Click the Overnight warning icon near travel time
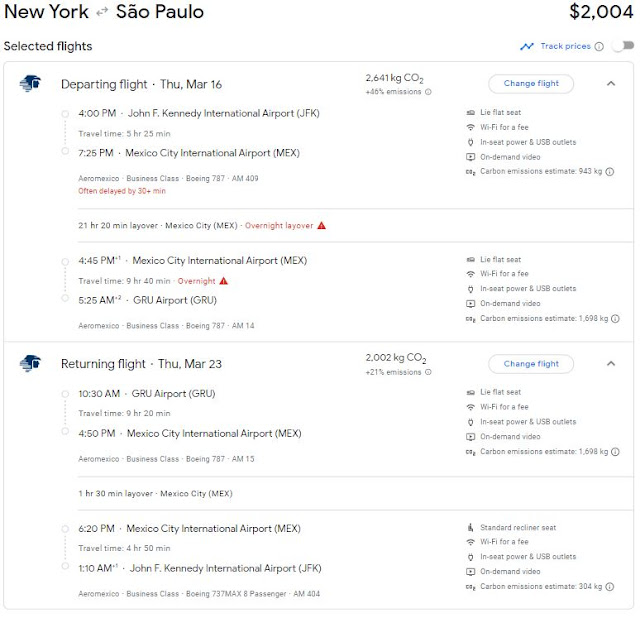The width and height of the screenshot is (640, 618). click(223, 281)
